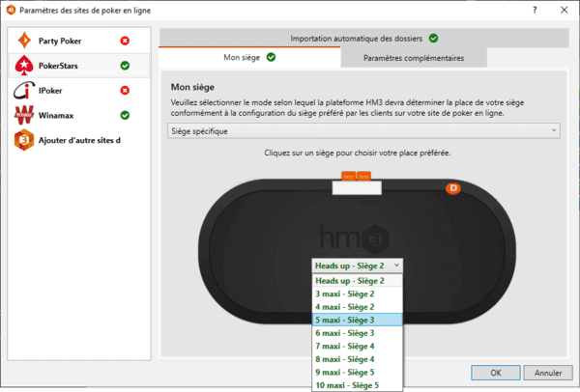Click the green check beside Mon siège tab
Viewport: 580px width, 392px height.
pos(271,57)
